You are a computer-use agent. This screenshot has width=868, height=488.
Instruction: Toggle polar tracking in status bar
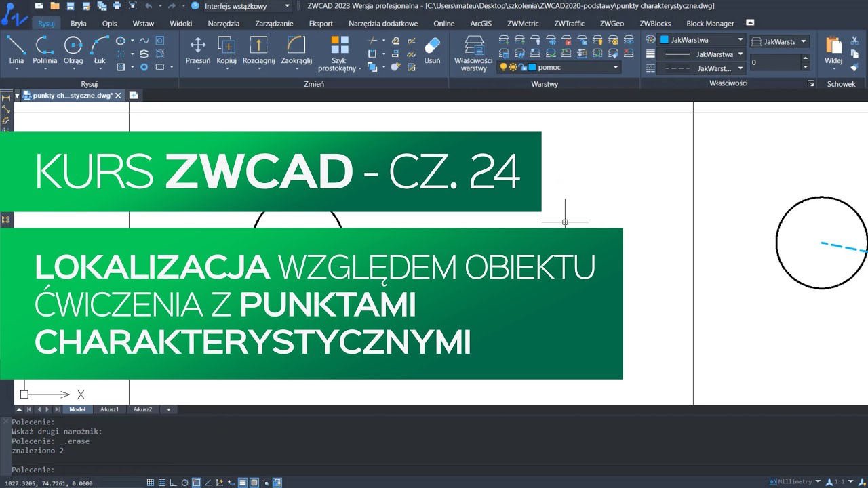click(184, 483)
